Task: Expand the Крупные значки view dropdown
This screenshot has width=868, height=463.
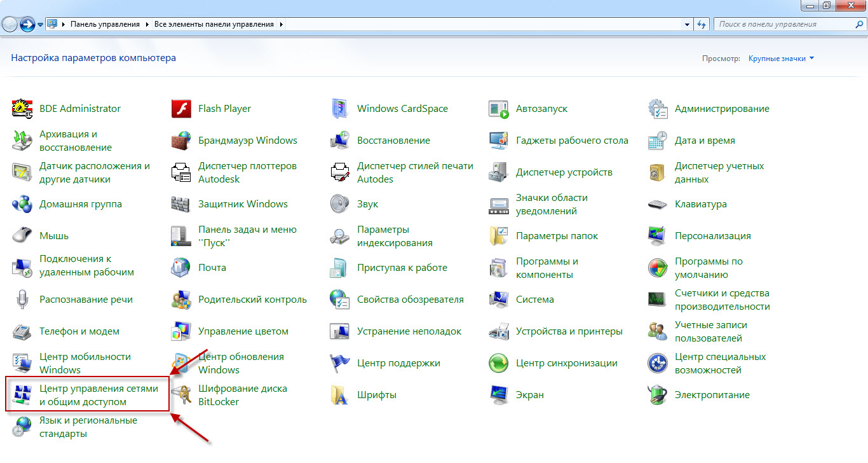Action: [781, 59]
